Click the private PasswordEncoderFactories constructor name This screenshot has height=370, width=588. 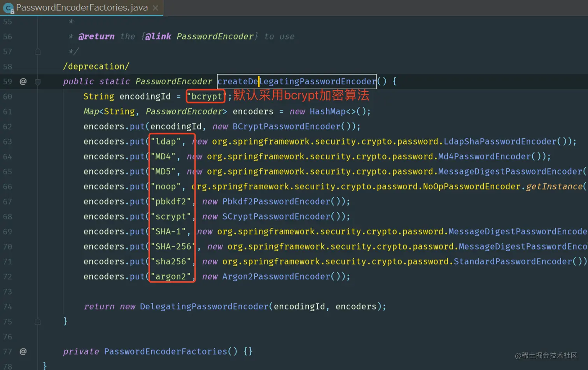(x=166, y=351)
